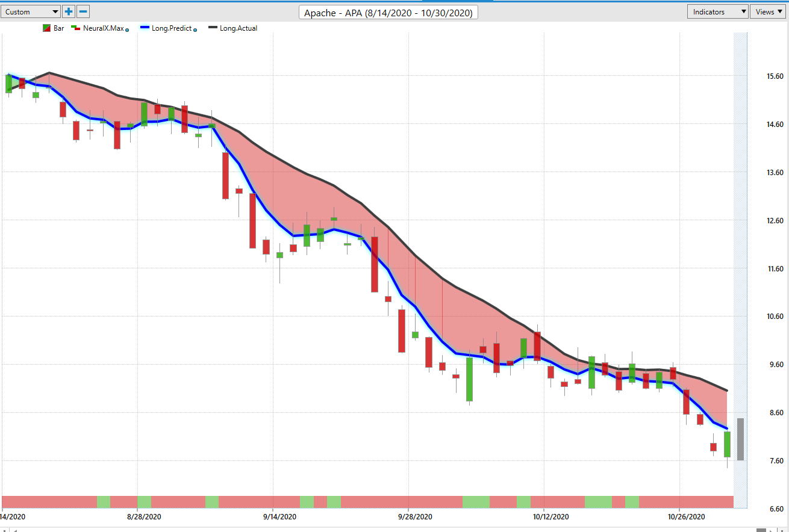This screenshot has height=532, width=789.
Task: Click the Apache - APA chart title
Action: click(x=388, y=12)
